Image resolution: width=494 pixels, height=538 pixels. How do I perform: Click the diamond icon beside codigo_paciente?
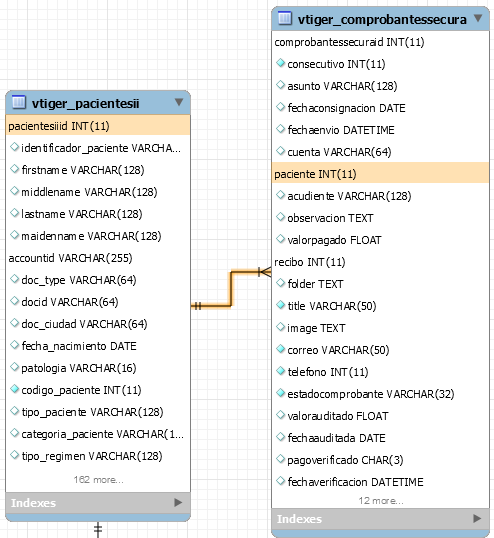click(14, 389)
